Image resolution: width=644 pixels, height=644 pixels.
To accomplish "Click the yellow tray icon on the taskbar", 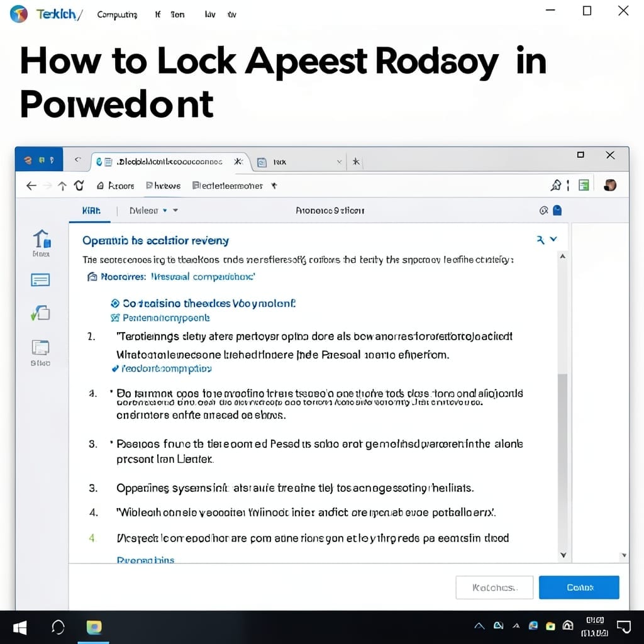I will [550, 626].
